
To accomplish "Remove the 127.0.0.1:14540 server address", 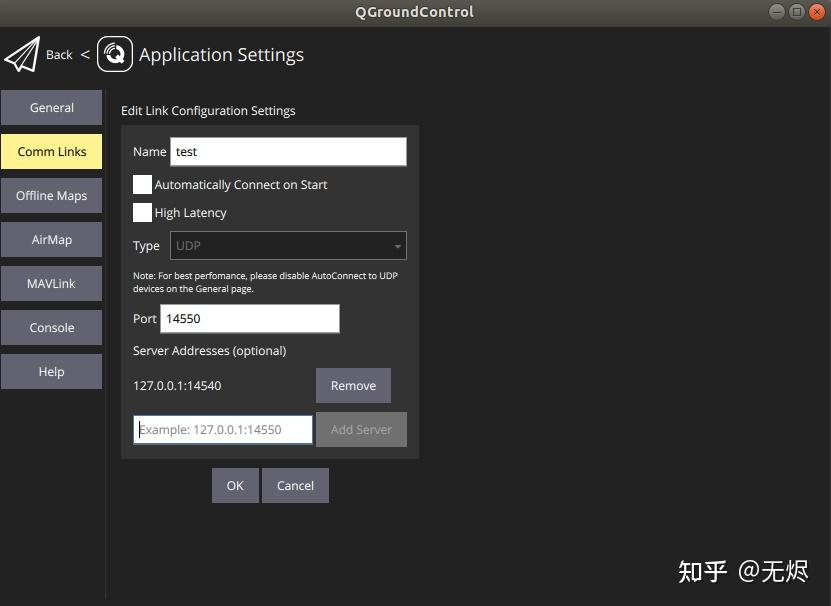I will point(353,385).
